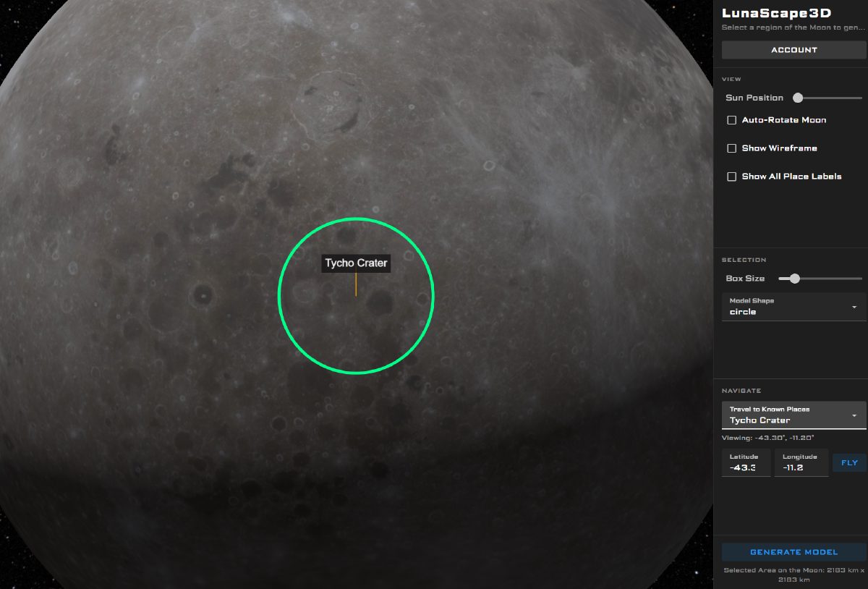
Task: Click the Sun Position slider handle
Action: click(798, 98)
